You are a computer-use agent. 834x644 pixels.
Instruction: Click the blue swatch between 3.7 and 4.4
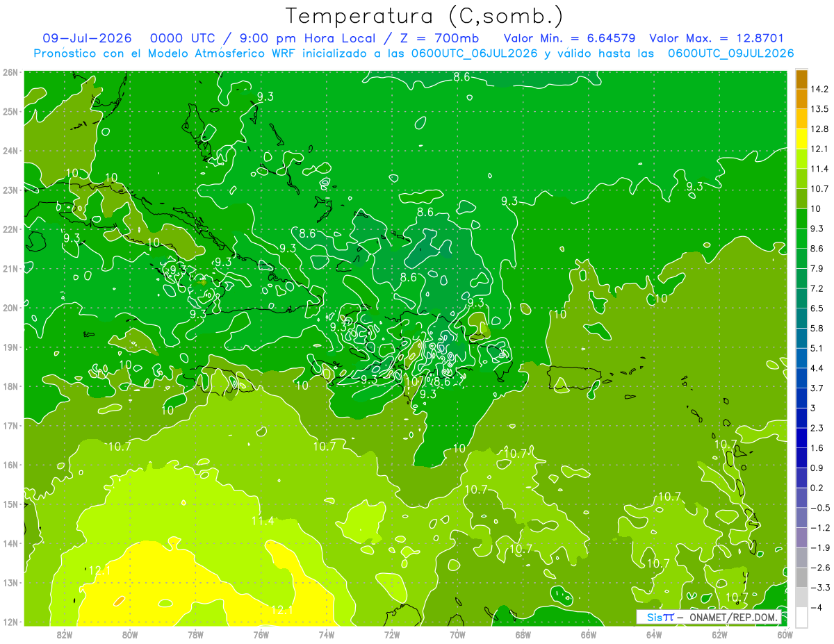pos(801,377)
